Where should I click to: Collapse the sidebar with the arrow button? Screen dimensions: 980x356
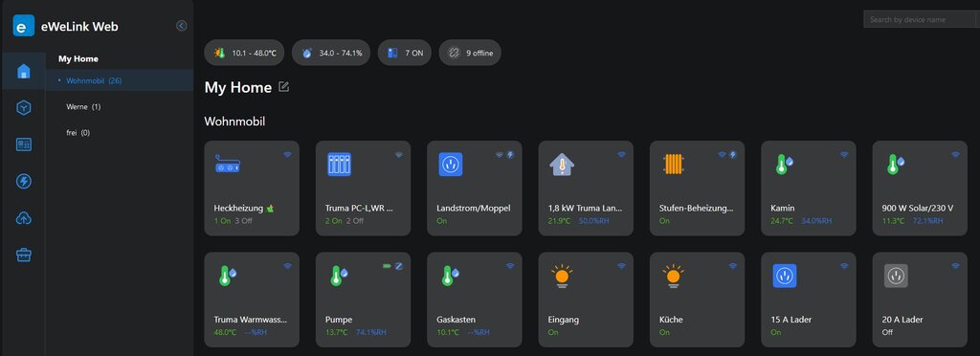tap(181, 26)
